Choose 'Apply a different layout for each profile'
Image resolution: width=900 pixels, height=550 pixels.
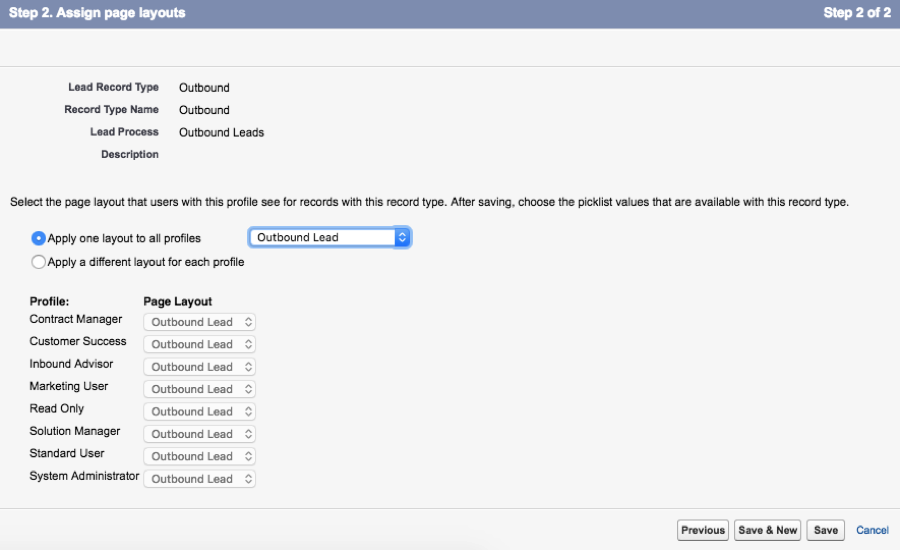(x=39, y=262)
